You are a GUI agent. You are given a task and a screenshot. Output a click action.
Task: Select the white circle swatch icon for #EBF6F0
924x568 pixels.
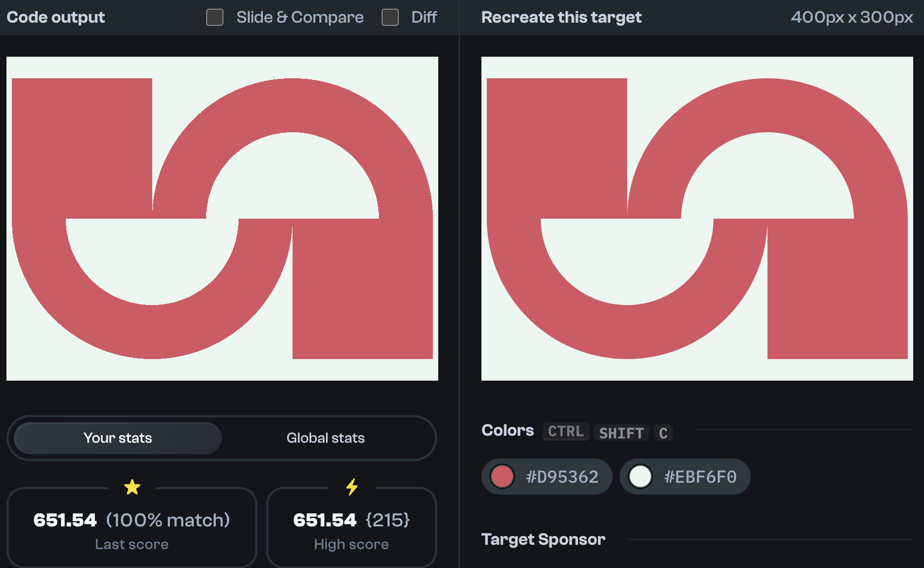tap(640, 476)
